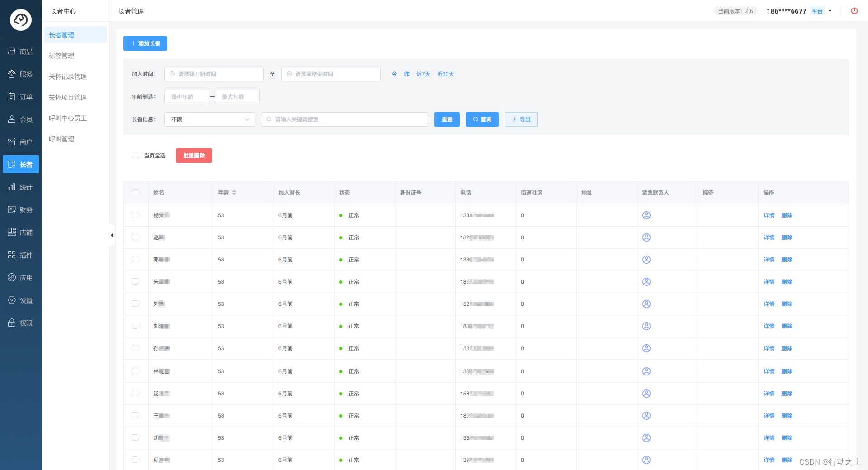View emergency contact icon for 杨 row
The image size is (868, 470).
(646, 215)
